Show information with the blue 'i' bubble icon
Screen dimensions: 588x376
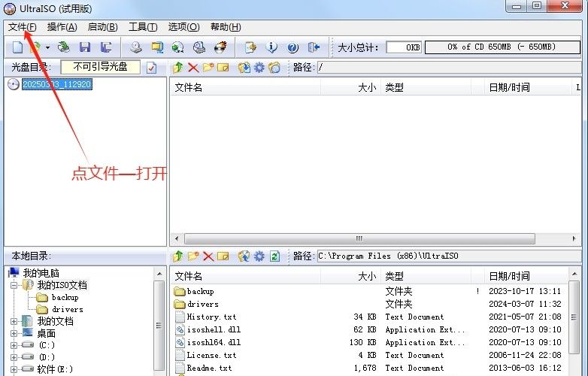tap(271, 47)
